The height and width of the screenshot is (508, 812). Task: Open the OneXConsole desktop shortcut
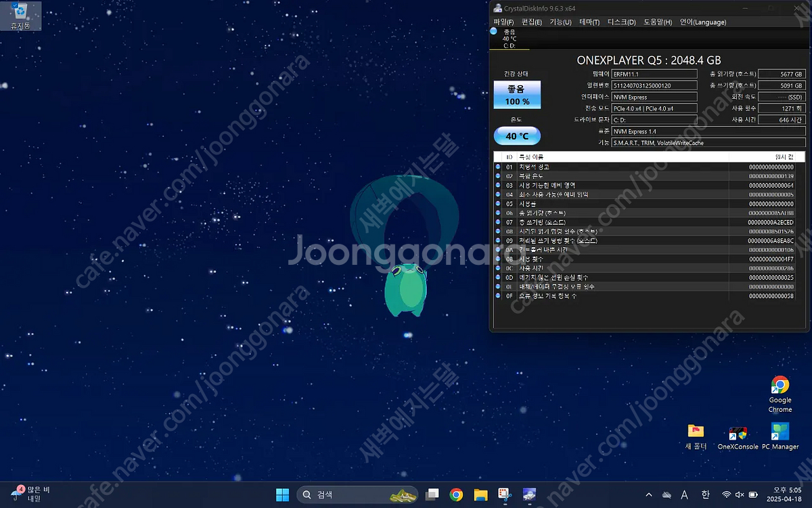point(738,437)
